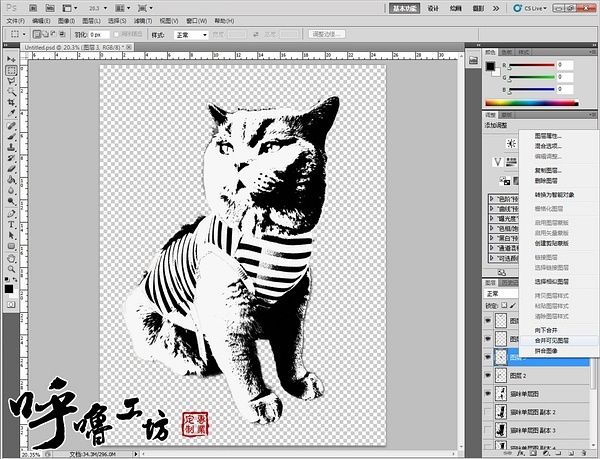Select the Blur tool
This screenshot has height=459, width=600.
coord(11,190)
